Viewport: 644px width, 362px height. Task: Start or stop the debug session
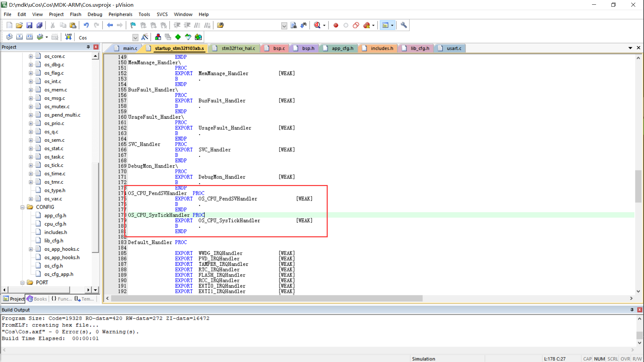tap(317, 25)
